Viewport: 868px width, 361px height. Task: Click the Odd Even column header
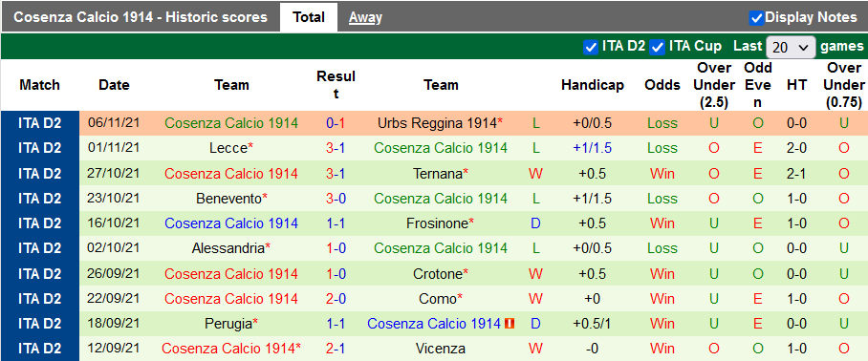coord(758,85)
